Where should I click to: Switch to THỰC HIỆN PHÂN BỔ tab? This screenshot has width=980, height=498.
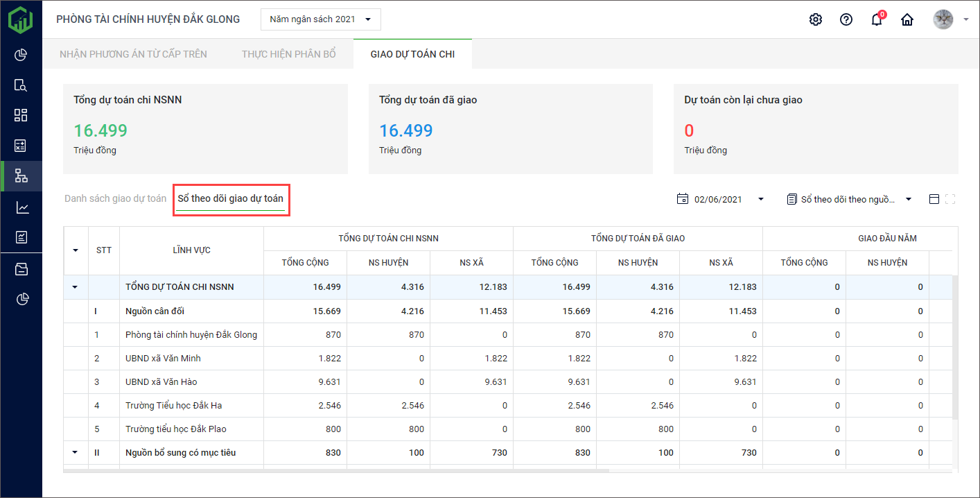tap(289, 54)
